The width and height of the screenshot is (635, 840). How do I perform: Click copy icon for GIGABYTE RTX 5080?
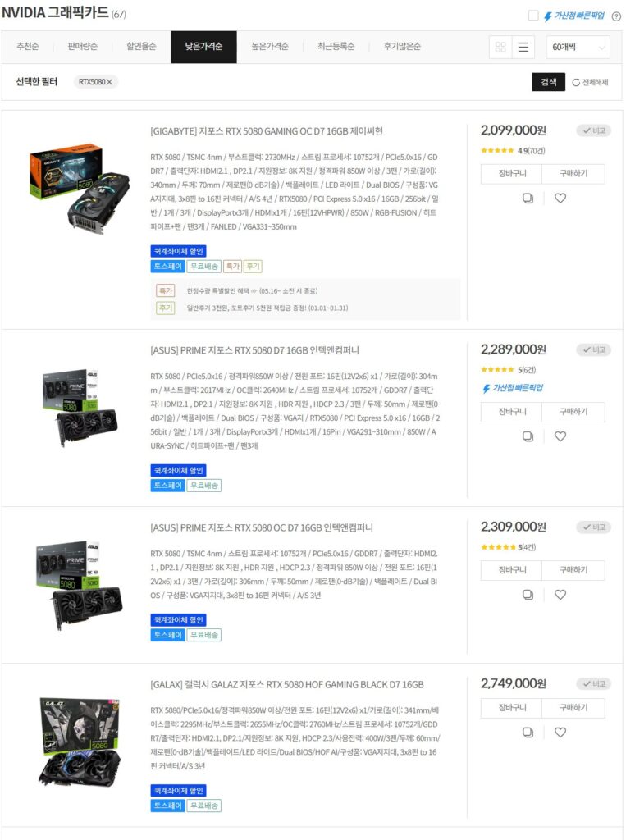(528, 199)
